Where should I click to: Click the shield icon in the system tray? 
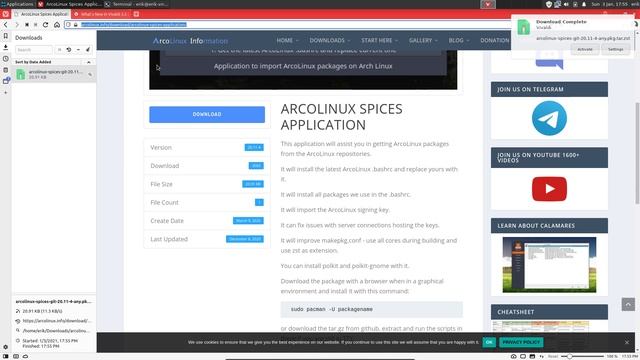coord(549,4)
